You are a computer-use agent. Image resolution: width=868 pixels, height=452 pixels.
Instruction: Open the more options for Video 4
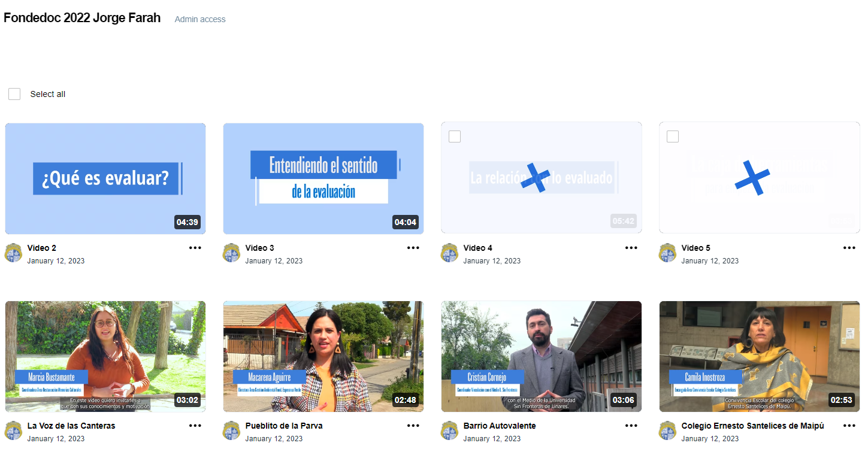coord(631,248)
